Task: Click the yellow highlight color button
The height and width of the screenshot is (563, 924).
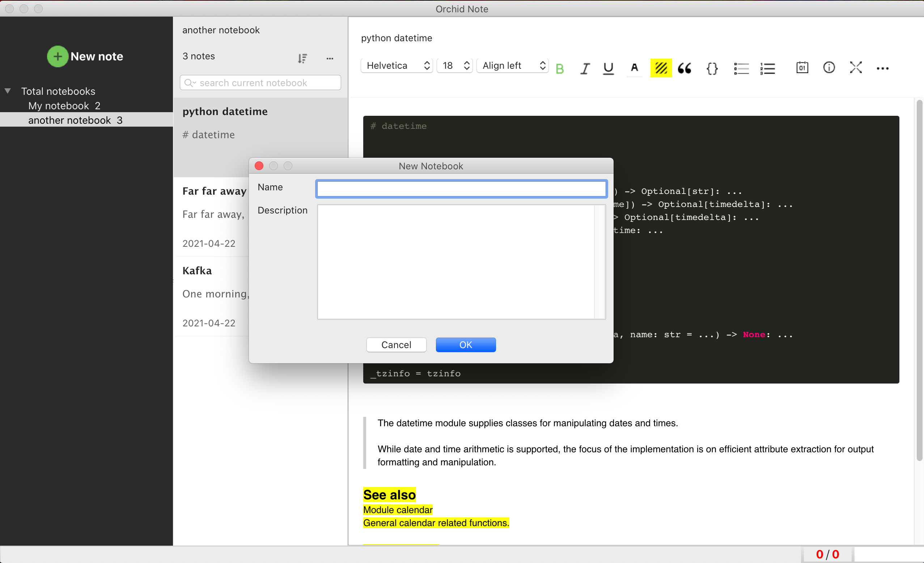Action: tap(661, 68)
